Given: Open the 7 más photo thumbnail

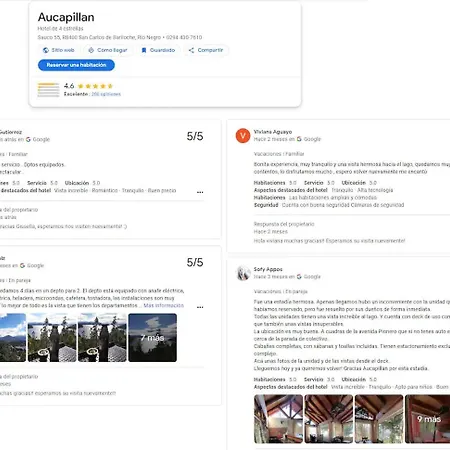Looking at the screenshot, I should point(153,338).
